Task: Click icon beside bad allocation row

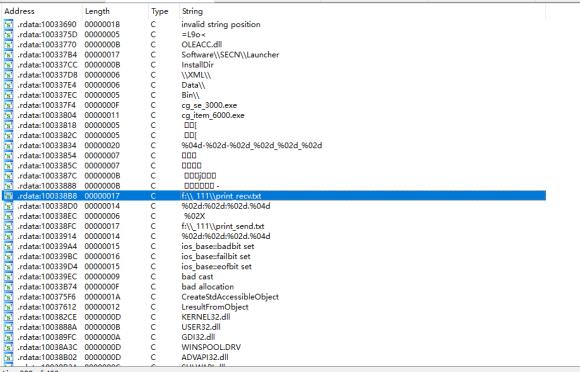Action: (8, 287)
